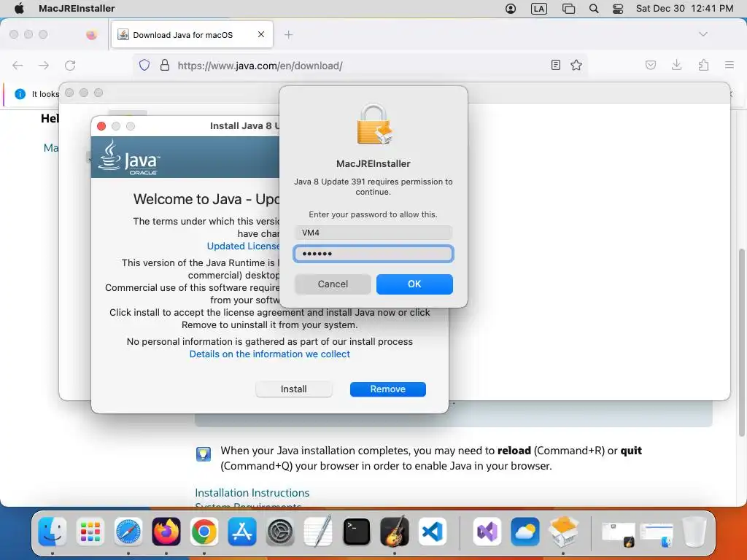The height and width of the screenshot is (560, 747).
Task: Click Install in Java installer window
Action: tap(293, 389)
